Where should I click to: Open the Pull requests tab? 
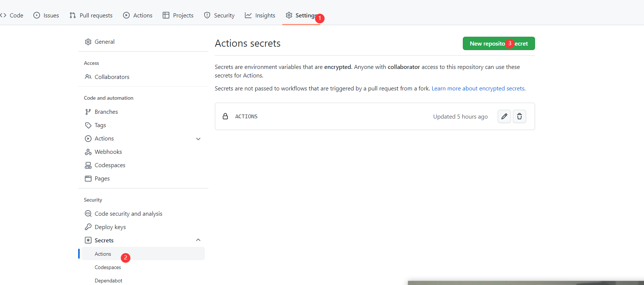(91, 15)
